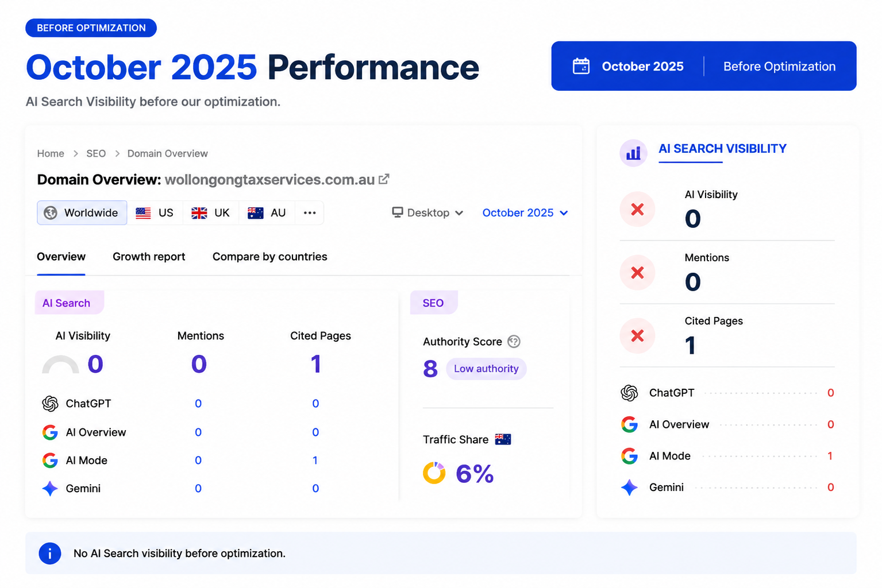The image size is (882, 588).
Task: Open the Compare by countries tab
Action: pos(270,257)
